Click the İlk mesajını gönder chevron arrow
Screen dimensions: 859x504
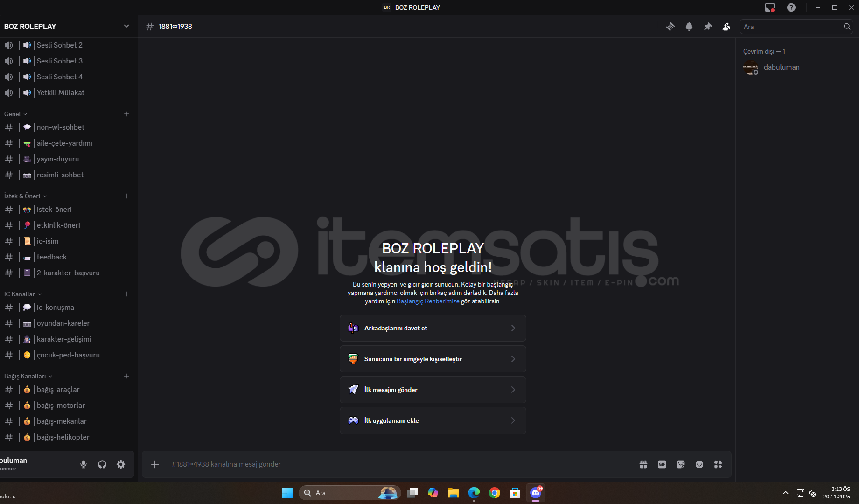[513, 390]
